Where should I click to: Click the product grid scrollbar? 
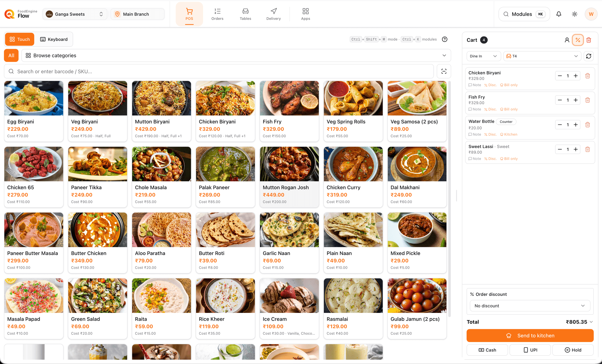[449, 199]
